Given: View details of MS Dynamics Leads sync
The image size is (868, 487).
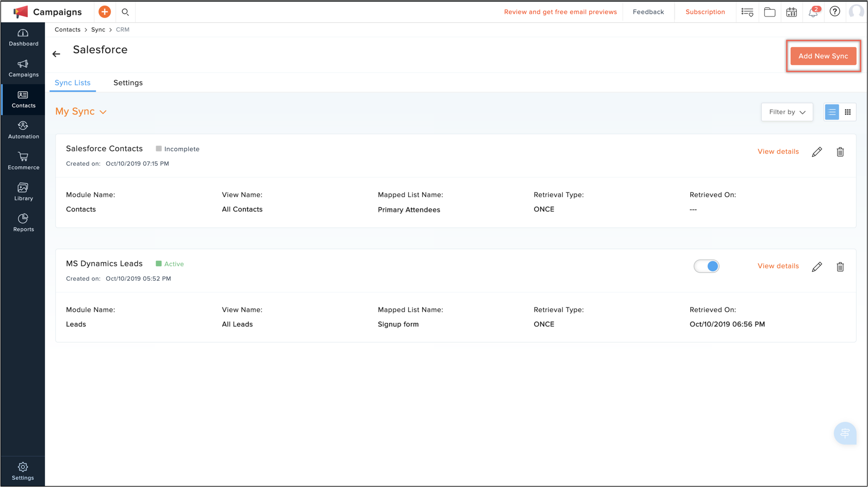Looking at the screenshot, I should coord(778,266).
